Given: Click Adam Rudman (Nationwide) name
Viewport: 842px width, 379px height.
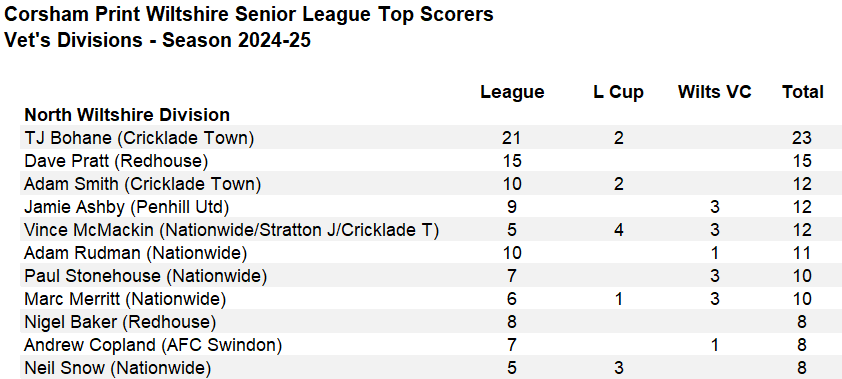Looking at the screenshot, I should (x=135, y=253).
